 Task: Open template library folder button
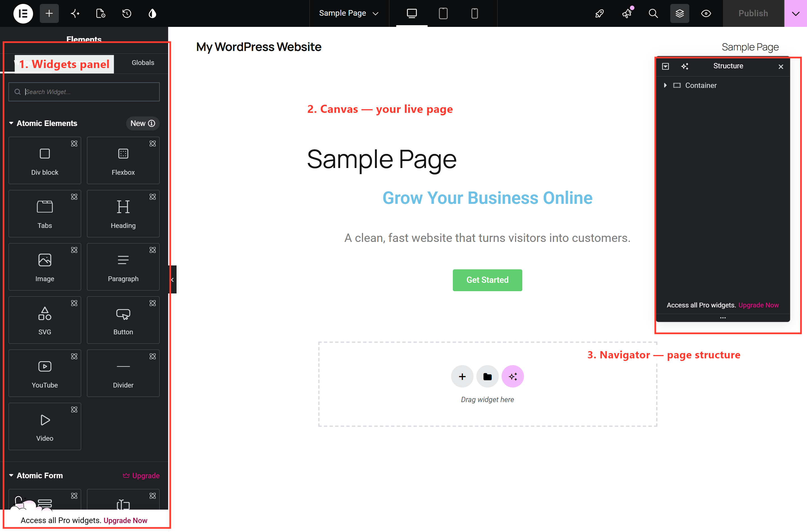click(487, 377)
